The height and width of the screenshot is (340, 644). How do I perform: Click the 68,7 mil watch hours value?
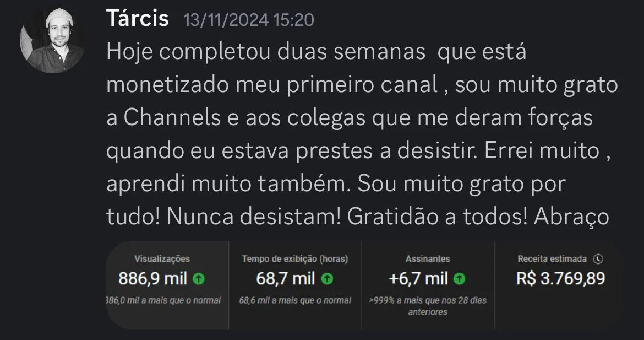coord(286,279)
